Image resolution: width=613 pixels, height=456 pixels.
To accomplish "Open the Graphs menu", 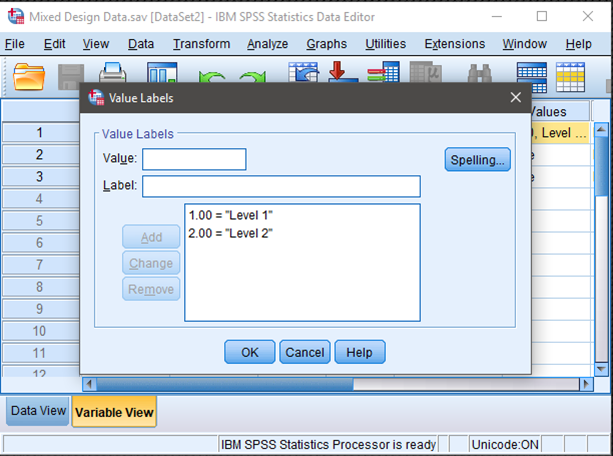I will pyautogui.click(x=326, y=44).
